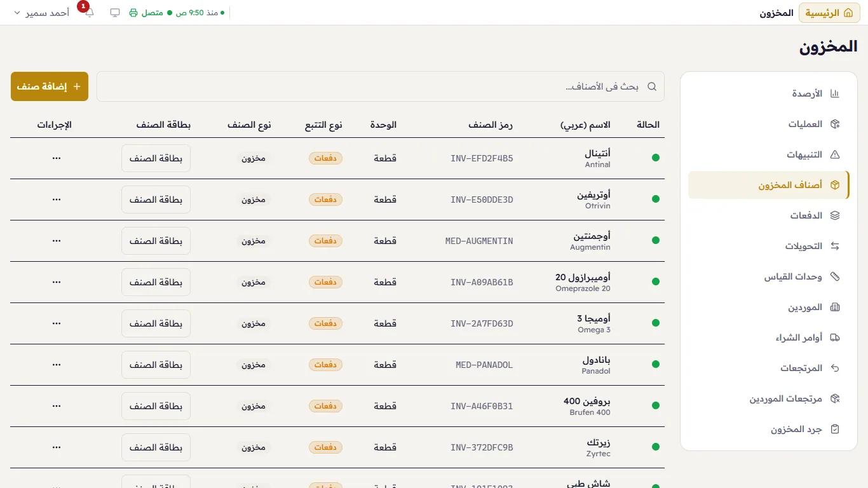Viewport: 868px width, 488px height.
Task: Click the printer connected status icon
Action: point(133,13)
